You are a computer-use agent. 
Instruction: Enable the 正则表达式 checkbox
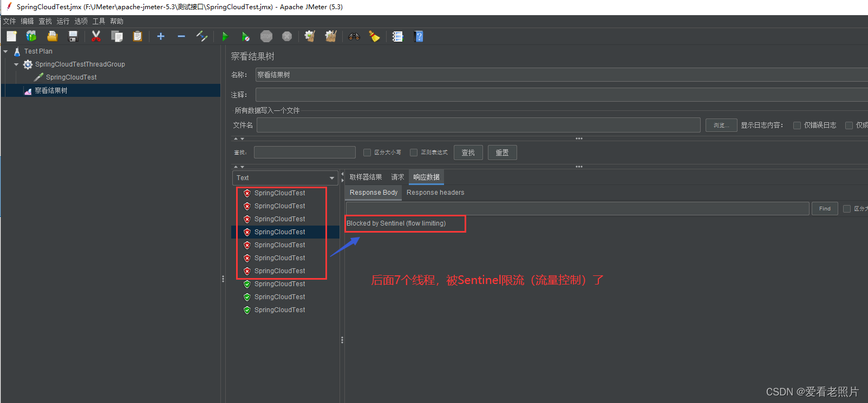[414, 153]
